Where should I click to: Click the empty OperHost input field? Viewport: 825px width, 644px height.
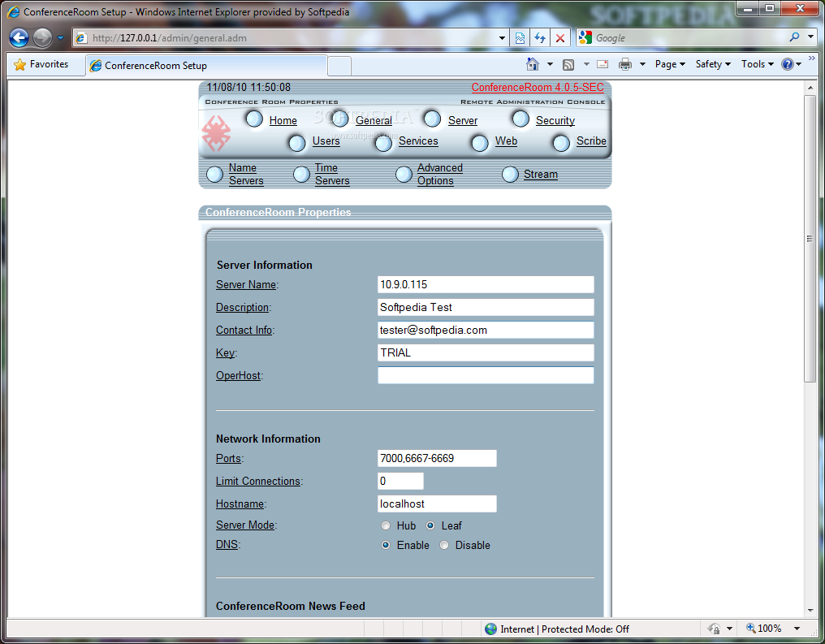pyautogui.click(x=486, y=375)
